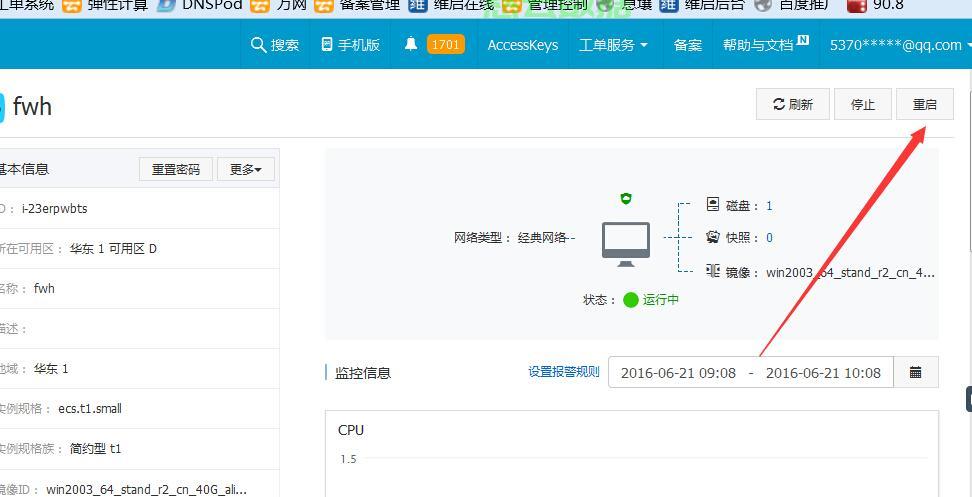The image size is (972, 497).
Task: Click the win2003_64_stand_r2_cn_40G image ID value
Action: click(x=147, y=490)
